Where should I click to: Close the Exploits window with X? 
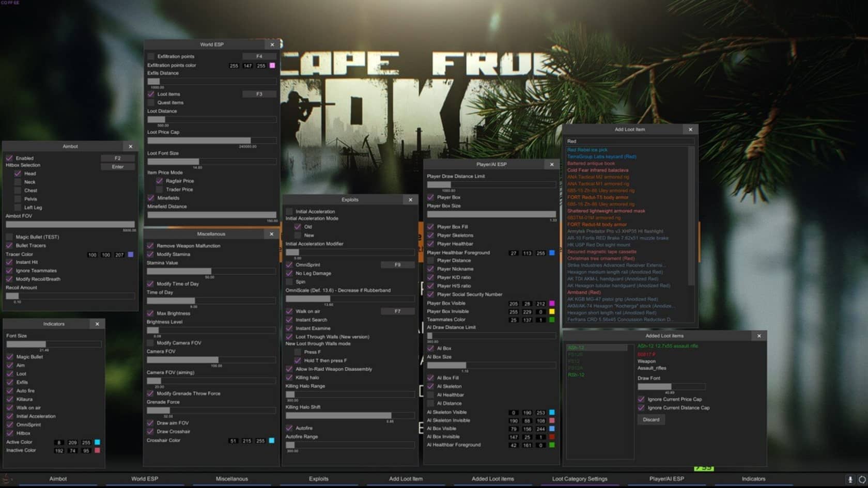411,200
